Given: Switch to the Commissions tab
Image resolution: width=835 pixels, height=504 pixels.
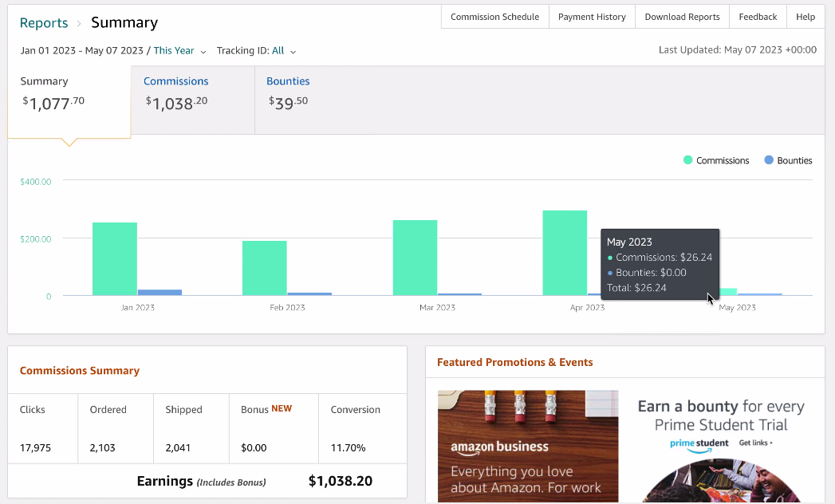Looking at the screenshot, I should tap(193, 100).
